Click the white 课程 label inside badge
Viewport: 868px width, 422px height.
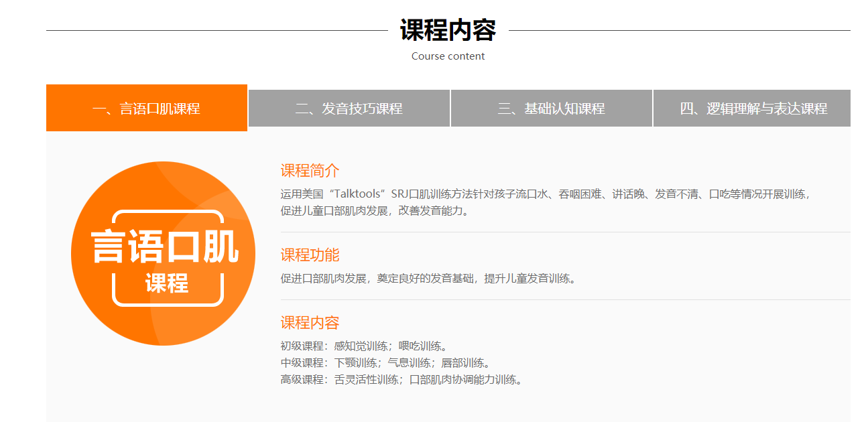[x=167, y=283]
